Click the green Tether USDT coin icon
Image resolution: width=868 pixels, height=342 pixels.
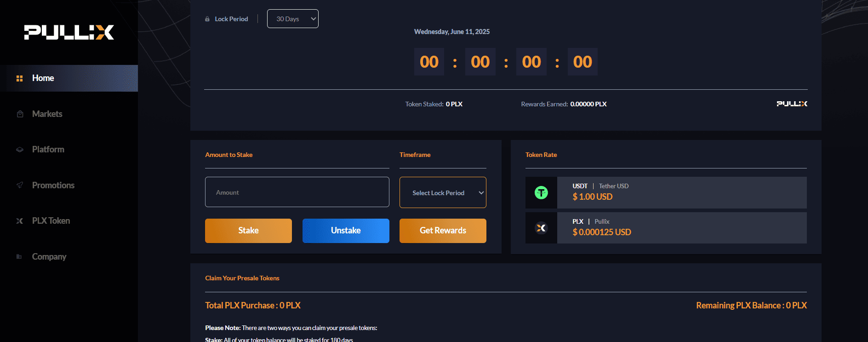541,192
